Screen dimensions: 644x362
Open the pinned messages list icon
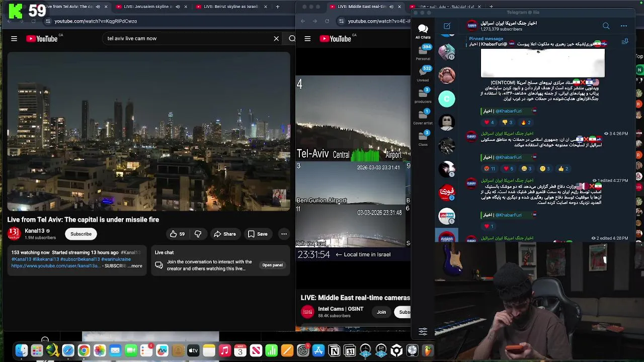(x=625, y=41)
